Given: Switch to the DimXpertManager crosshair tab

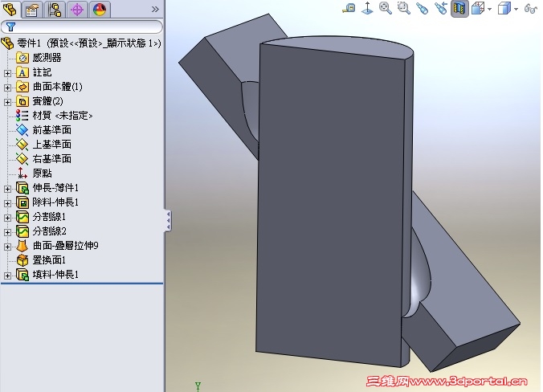Looking at the screenshot, I should [x=77, y=10].
